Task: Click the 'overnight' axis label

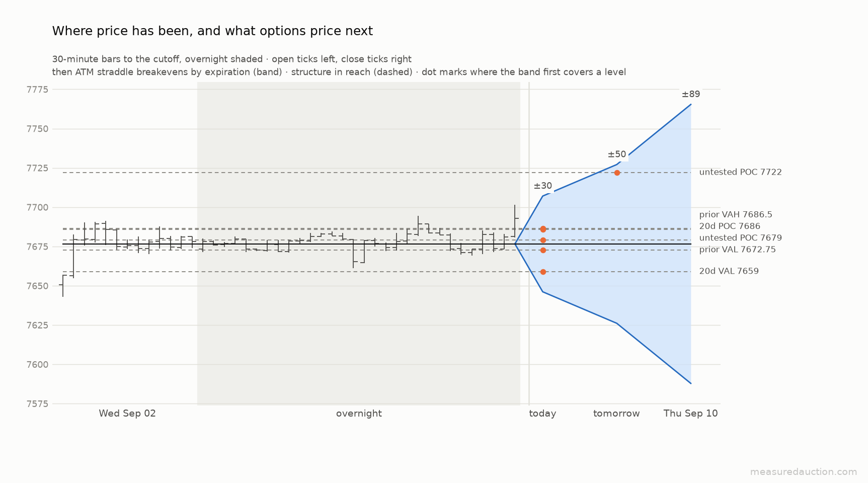Action: (359, 414)
